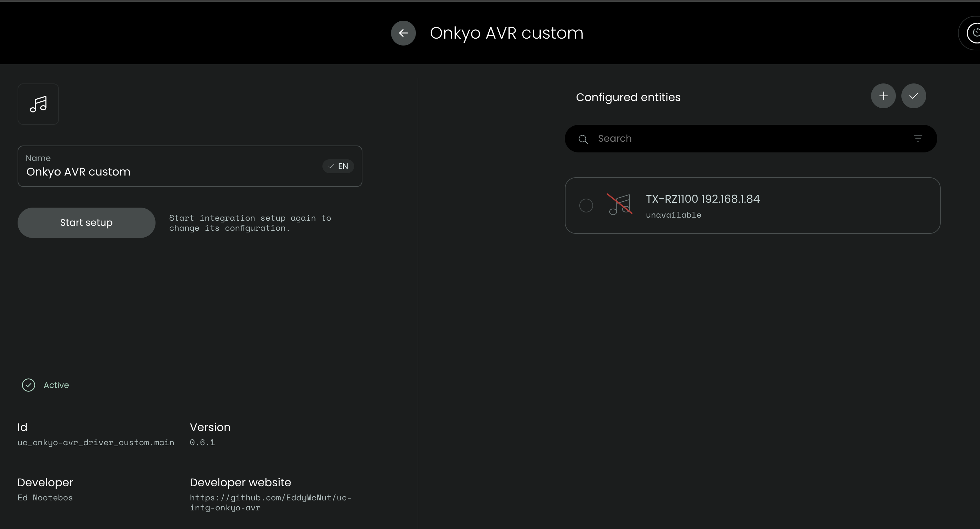Click the Active status checkmark icon

(x=29, y=385)
